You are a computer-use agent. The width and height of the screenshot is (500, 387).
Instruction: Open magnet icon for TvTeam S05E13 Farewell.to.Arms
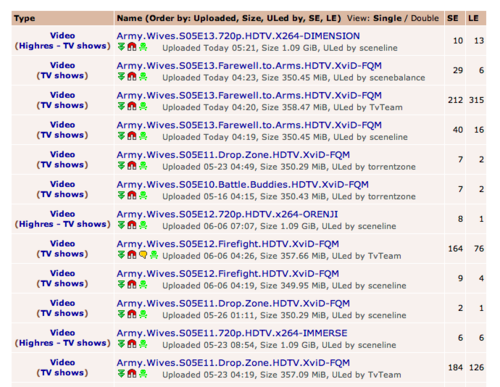(132, 106)
